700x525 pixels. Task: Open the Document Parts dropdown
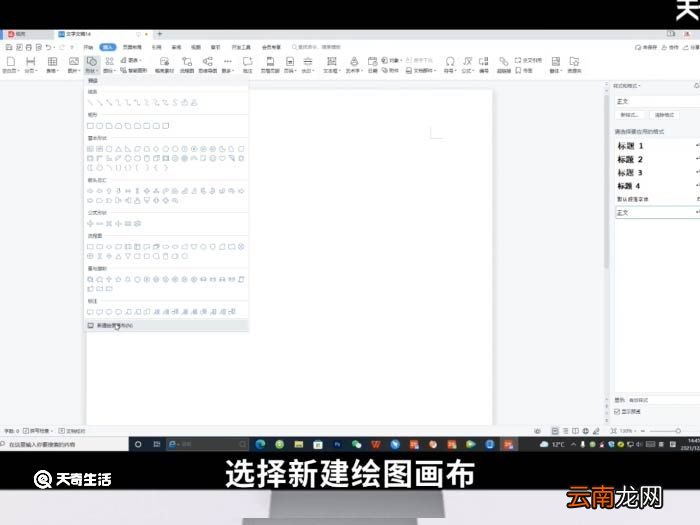point(420,71)
